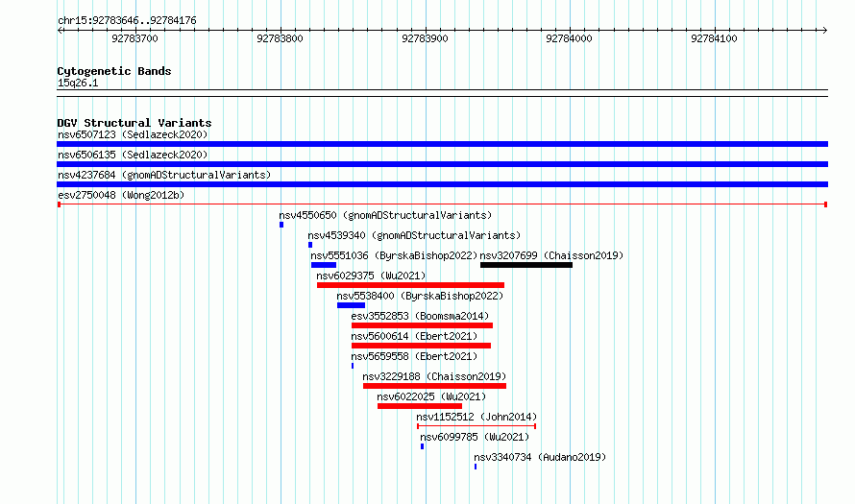Open the nsv6022025 (Wu2021) label
Viewport: 855px width, 504px height.
coord(431,396)
